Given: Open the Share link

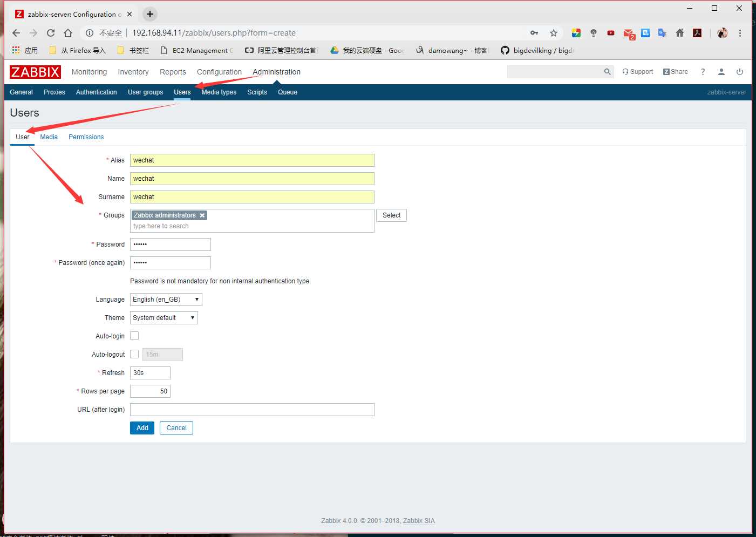Looking at the screenshot, I should (676, 72).
